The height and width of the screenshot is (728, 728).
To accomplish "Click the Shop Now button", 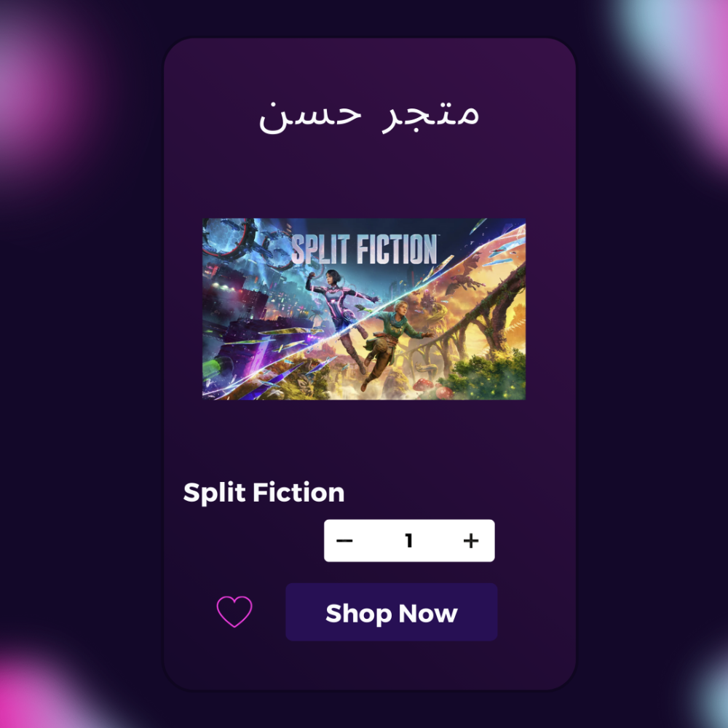I will click(x=392, y=612).
